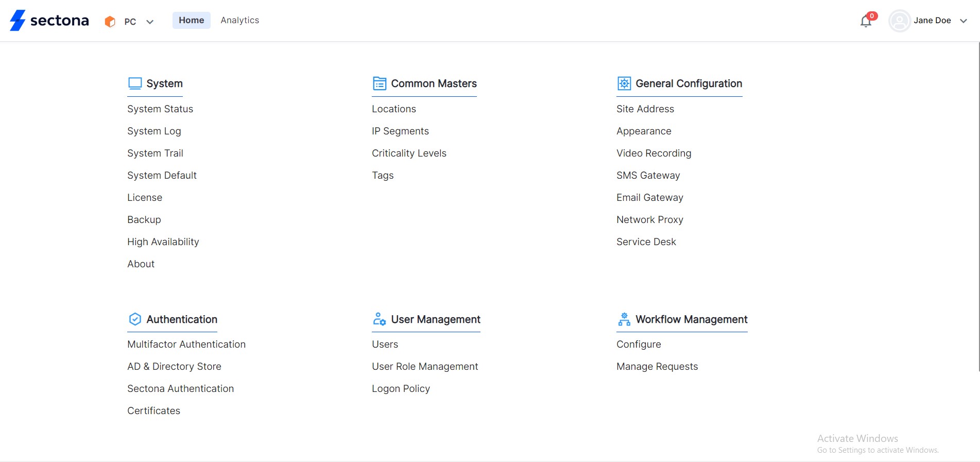Screen dimensions: 980x462
Task: Navigate to User Role Management
Action: pyautogui.click(x=425, y=366)
